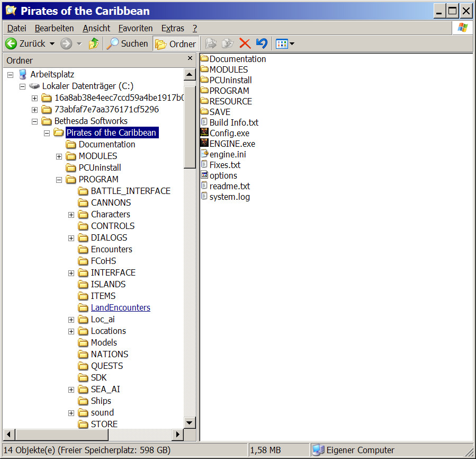Select the RESOURCE folder icon in file list
Viewport: 476px width, 459px height.
(204, 101)
